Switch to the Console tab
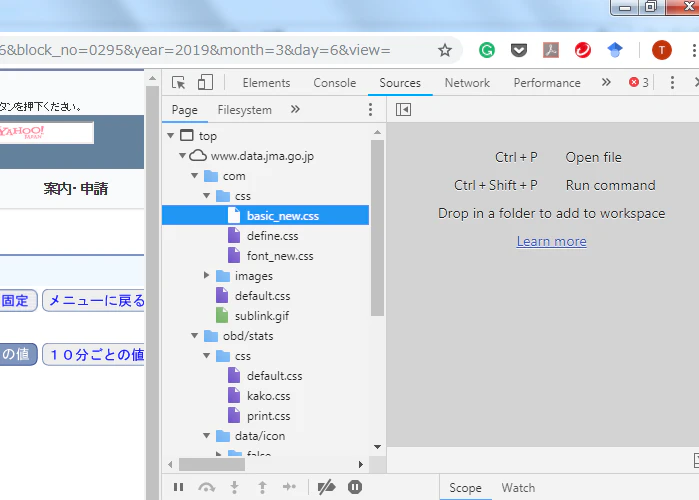The image size is (699, 500). tap(334, 83)
